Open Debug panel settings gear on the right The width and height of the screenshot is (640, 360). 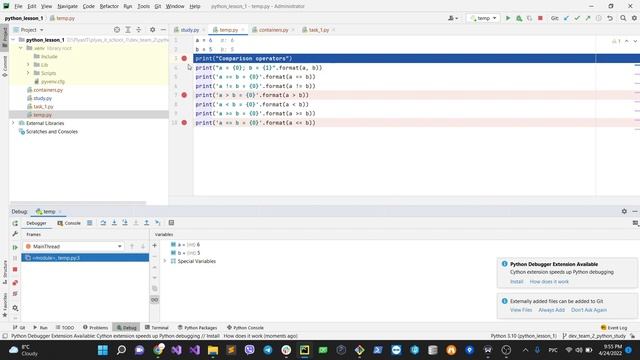624,211
